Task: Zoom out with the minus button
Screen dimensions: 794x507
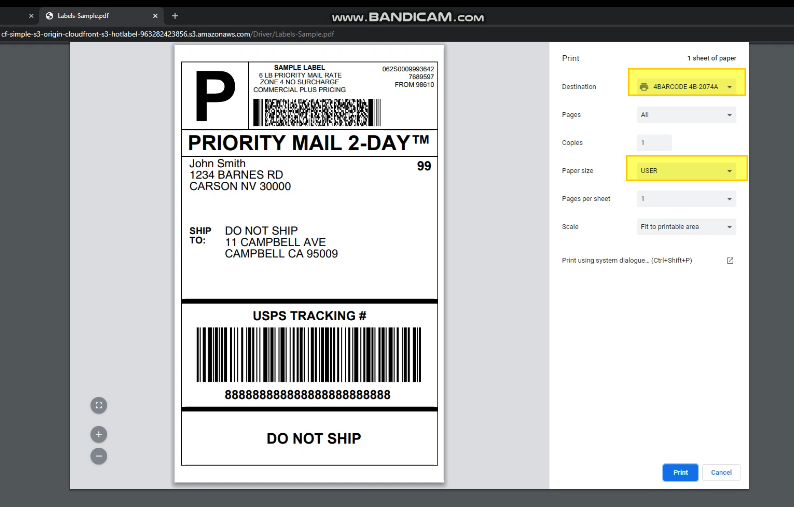Action: coord(99,456)
